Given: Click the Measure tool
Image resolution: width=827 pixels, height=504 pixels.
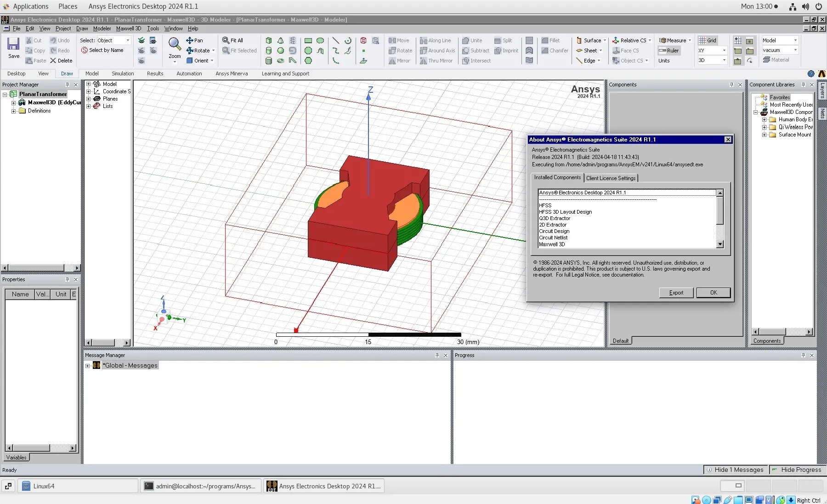Looking at the screenshot, I should point(673,40).
